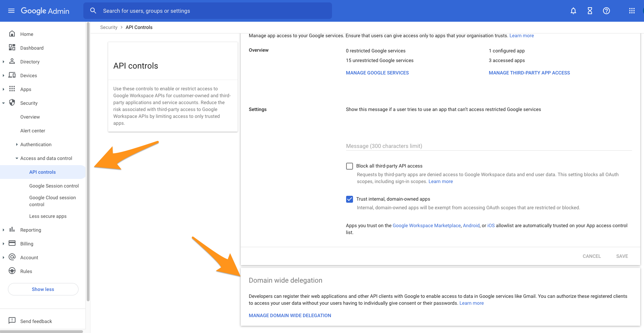This screenshot has height=333, width=644.
Task: Enable Block all third-party API access checkbox
Action: point(350,166)
